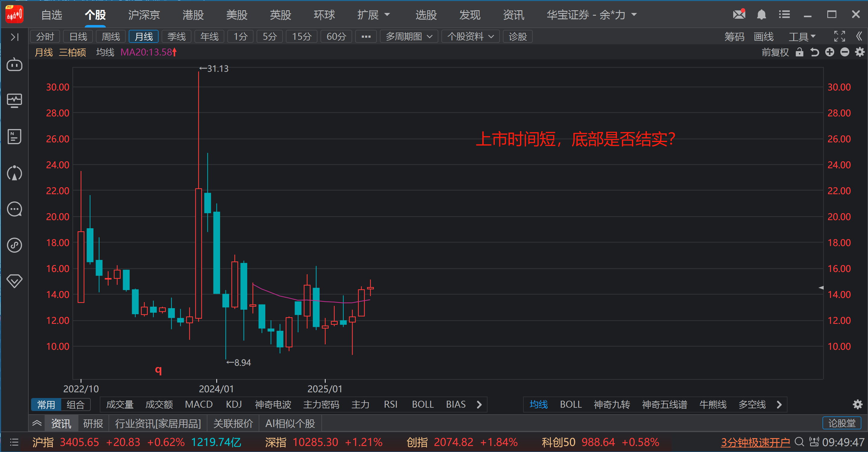Select the 年线 period
The height and width of the screenshot is (452, 868).
coord(210,36)
